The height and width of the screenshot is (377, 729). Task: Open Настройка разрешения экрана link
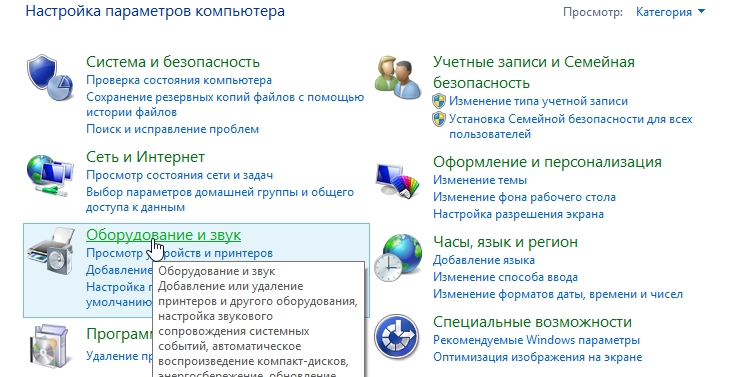(x=518, y=214)
